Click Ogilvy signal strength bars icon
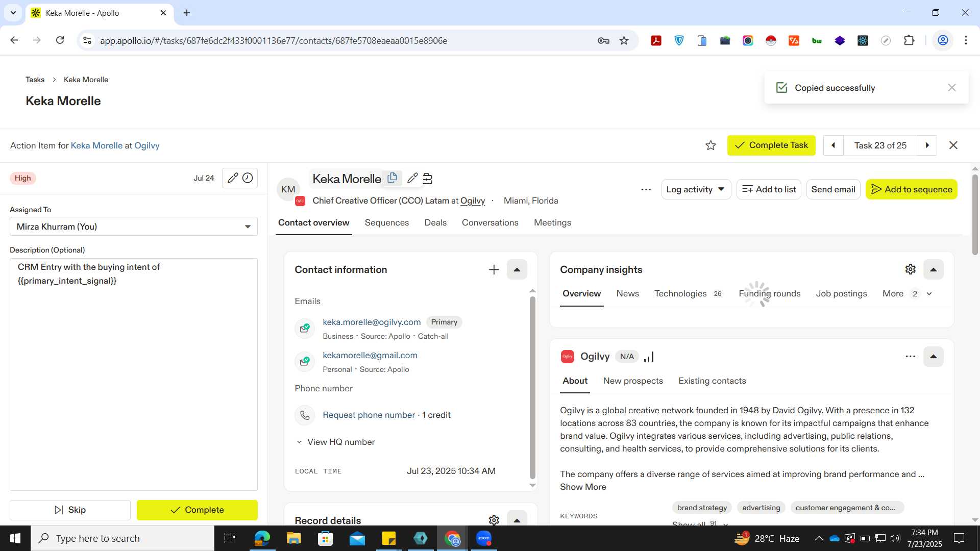 point(649,357)
